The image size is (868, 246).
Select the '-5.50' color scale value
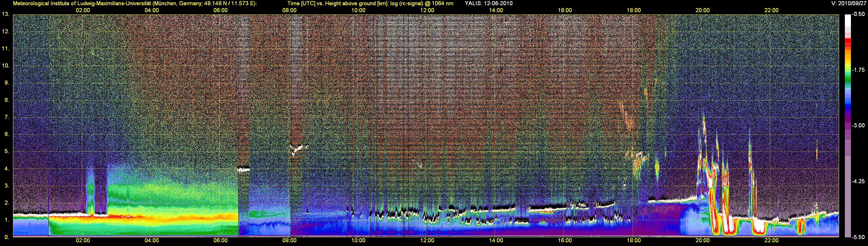[x=858, y=237]
